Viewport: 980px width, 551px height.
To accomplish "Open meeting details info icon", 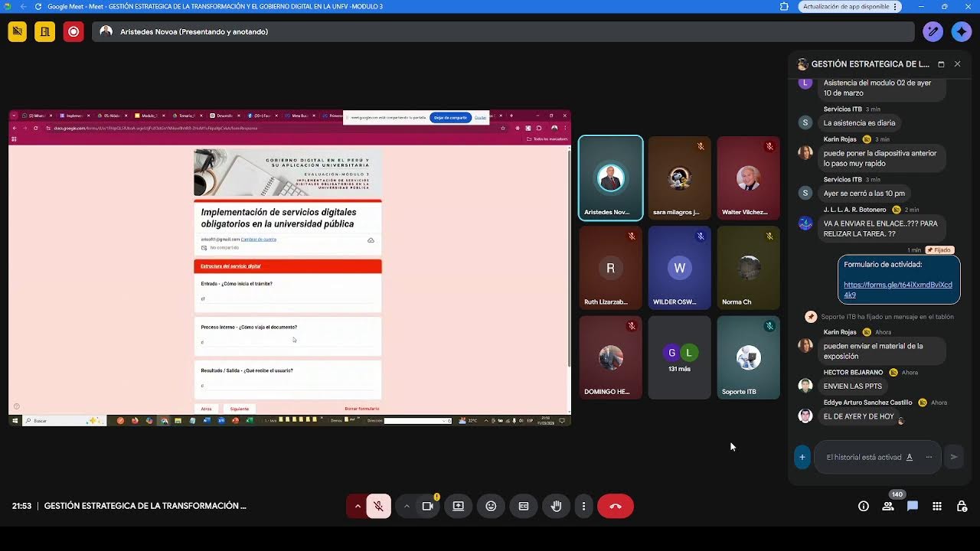I will 864,506.
